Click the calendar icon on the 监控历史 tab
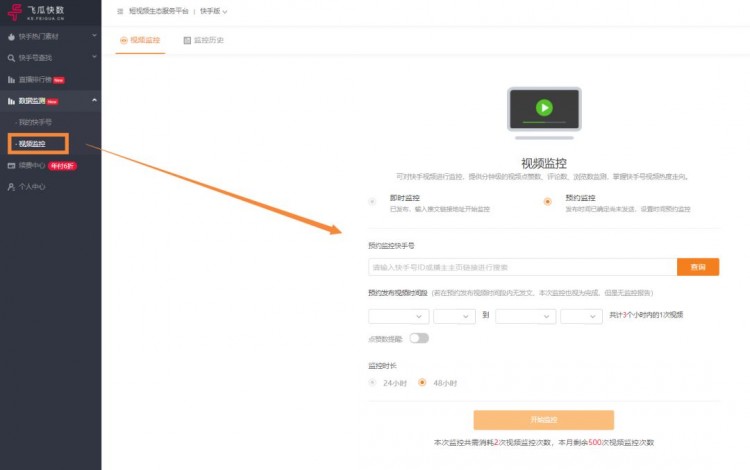 [x=187, y=40]
